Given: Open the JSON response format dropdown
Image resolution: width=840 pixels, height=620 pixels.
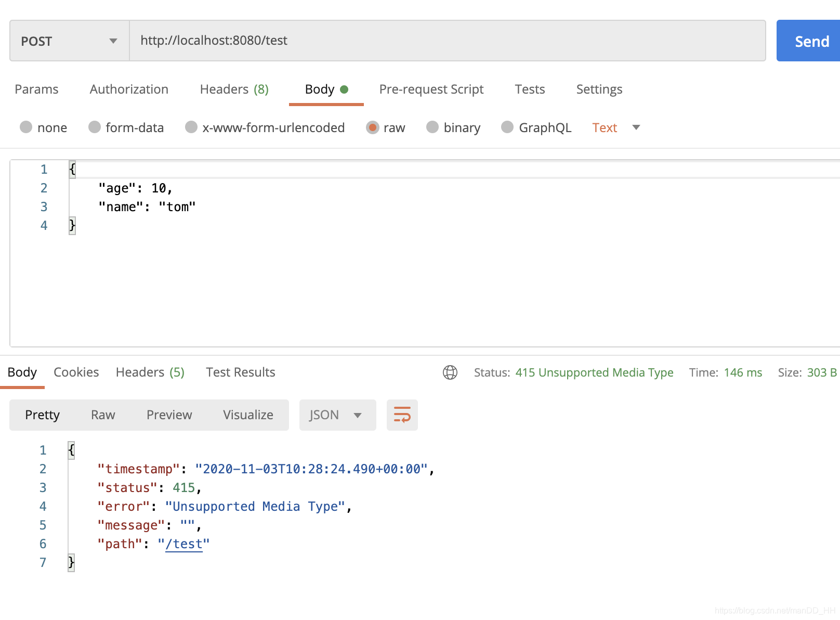Looking at the screenshot, I should [337, 415].
